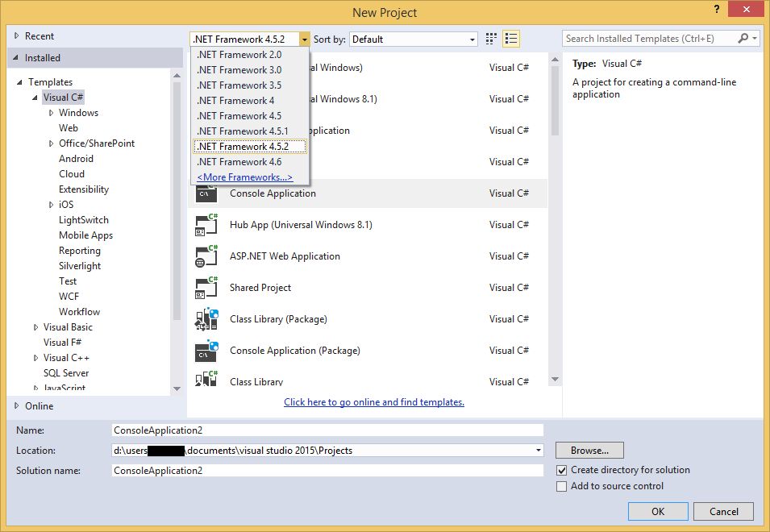Image resolution: width=770 pixels, height=532 pixels.
Task: Select the Shared Project template name
Action: click(x=260, y=288)
